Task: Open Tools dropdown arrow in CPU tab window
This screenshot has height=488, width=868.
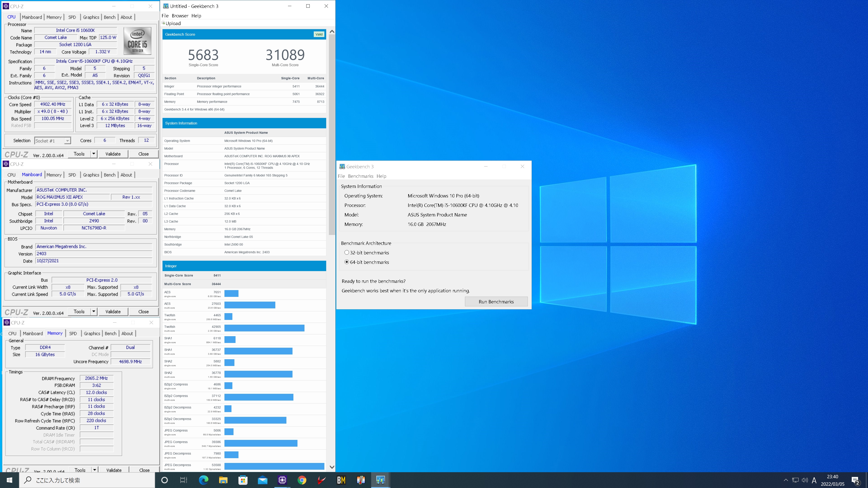Action: tap(94, 154)
